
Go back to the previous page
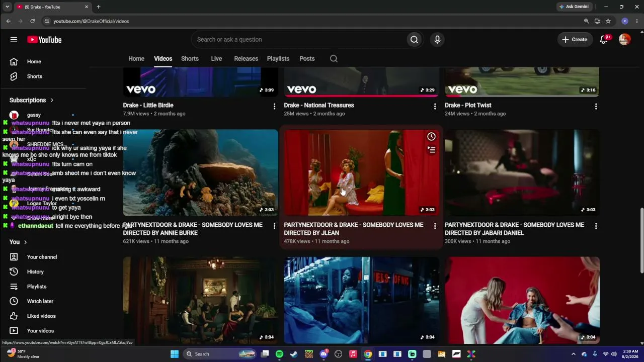pyautogui.click(x=9, y=21)
